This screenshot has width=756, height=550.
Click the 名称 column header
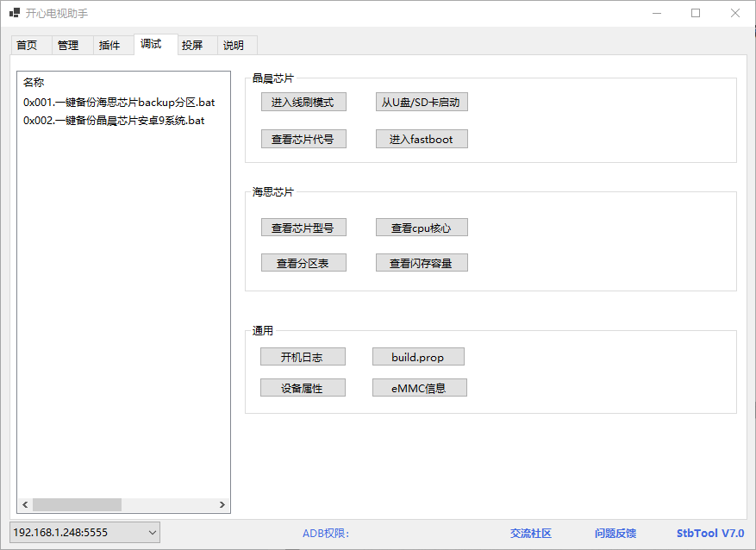34,83
